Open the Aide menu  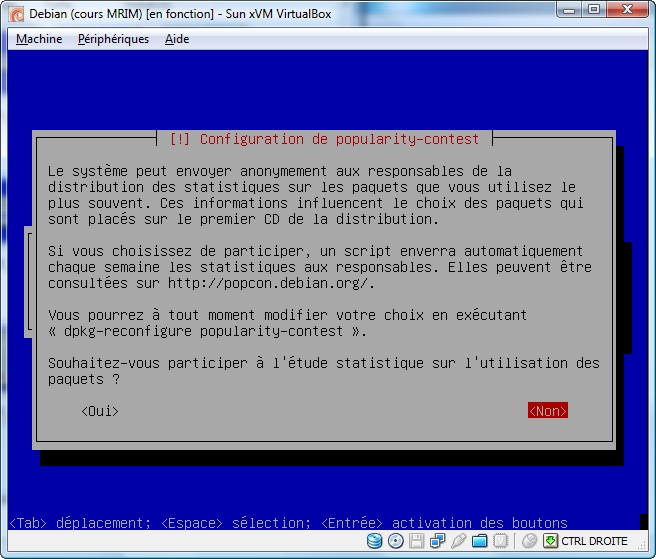[x=177, y=39]
